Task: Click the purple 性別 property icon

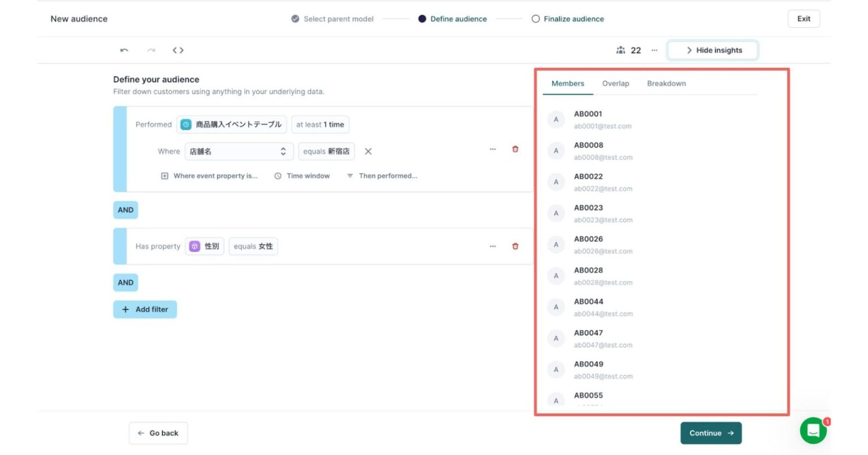Action: click(196, 246)
